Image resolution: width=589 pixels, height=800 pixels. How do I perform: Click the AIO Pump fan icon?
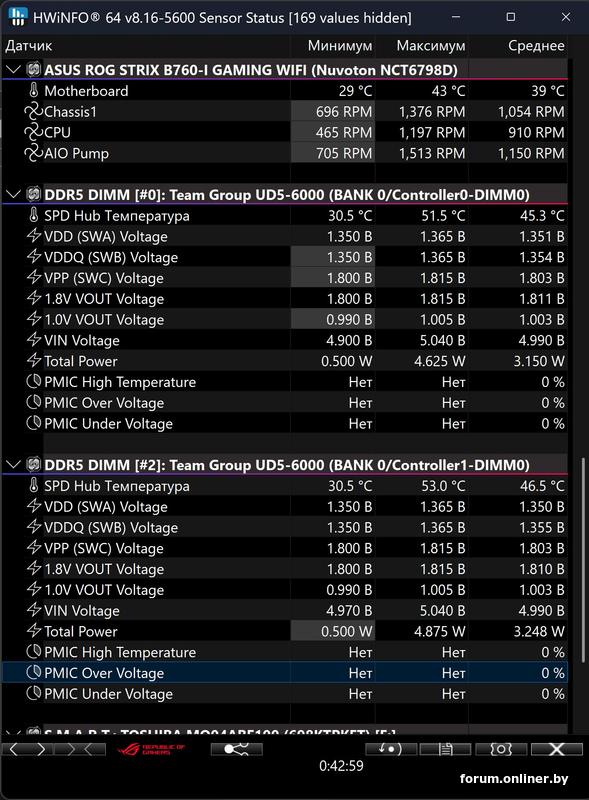point(33,153)
